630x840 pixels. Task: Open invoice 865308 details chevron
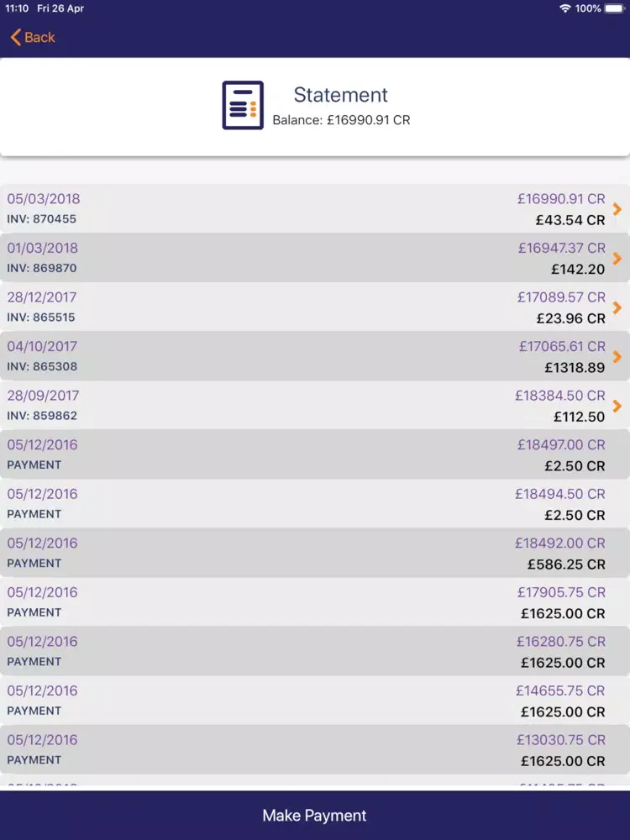click(617, 356)
